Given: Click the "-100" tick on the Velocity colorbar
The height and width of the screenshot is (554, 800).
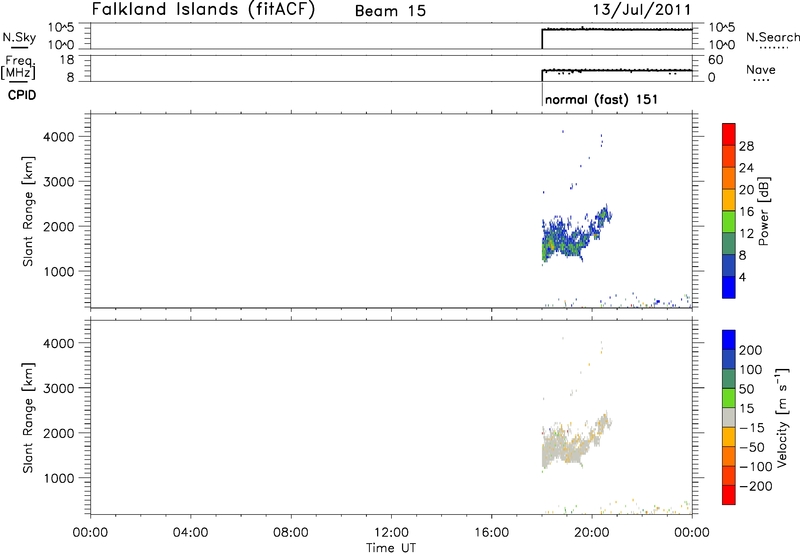Looking at the screenshot, I should pyautogui.click(x=756, y=467).
